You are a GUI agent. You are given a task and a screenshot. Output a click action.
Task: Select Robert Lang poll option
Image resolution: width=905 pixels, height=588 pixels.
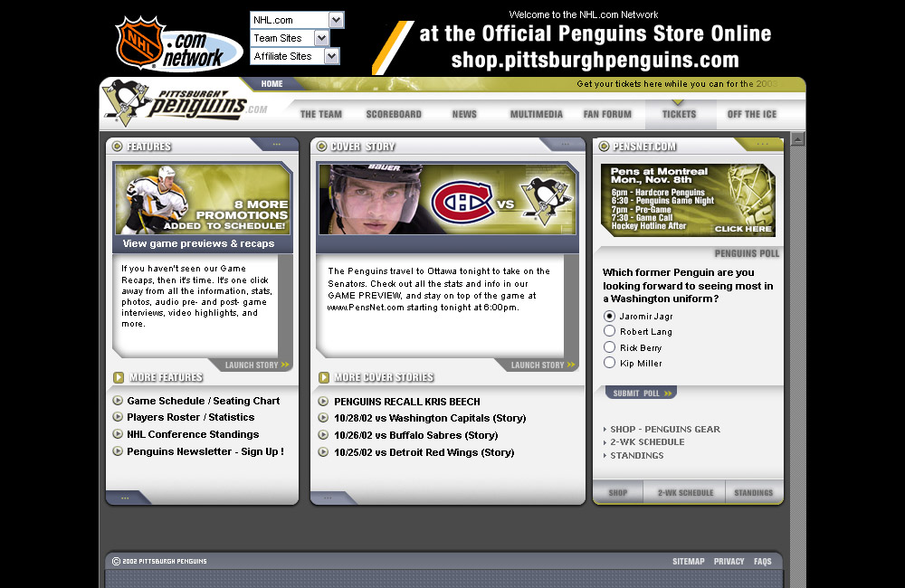click(609, 331)
